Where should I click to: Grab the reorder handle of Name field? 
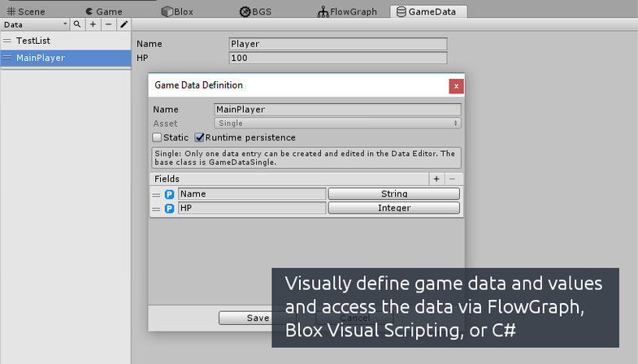[156, 194]
